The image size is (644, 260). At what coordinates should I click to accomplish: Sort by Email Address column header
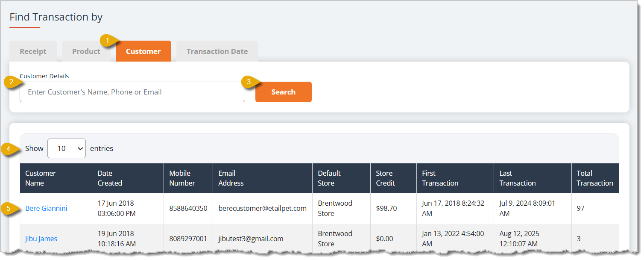click(263, 178)
